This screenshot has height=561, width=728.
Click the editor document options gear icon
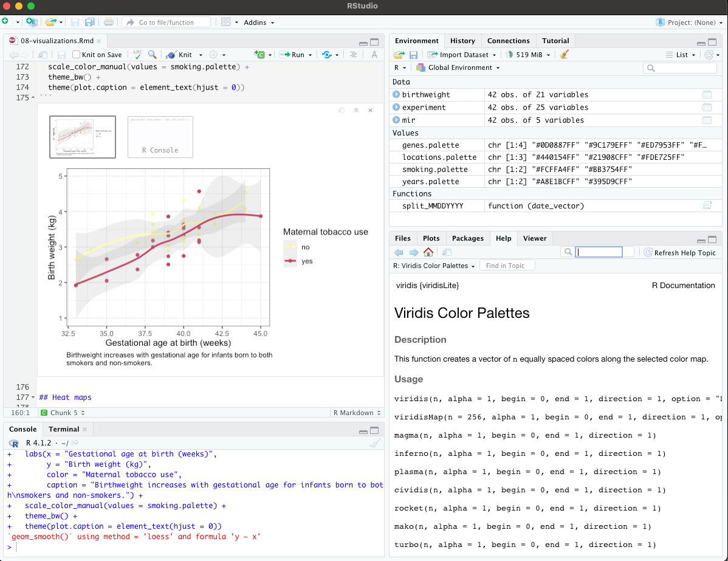pyautogui.click(x=213, y=54)
